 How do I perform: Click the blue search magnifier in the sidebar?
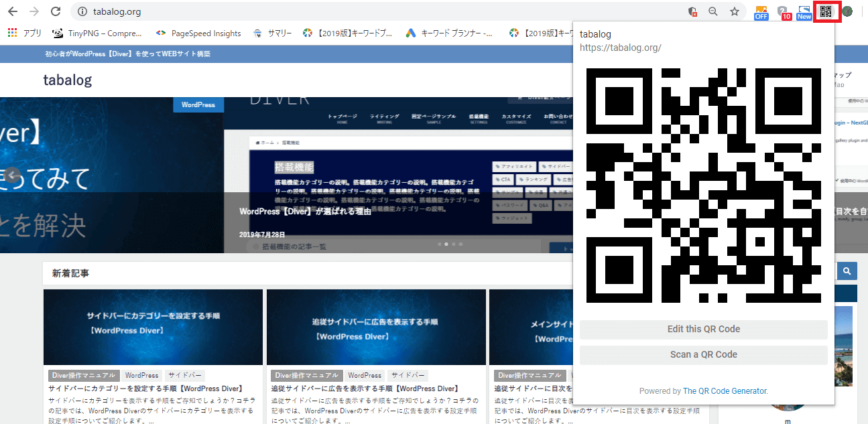(x=847, y=271)
